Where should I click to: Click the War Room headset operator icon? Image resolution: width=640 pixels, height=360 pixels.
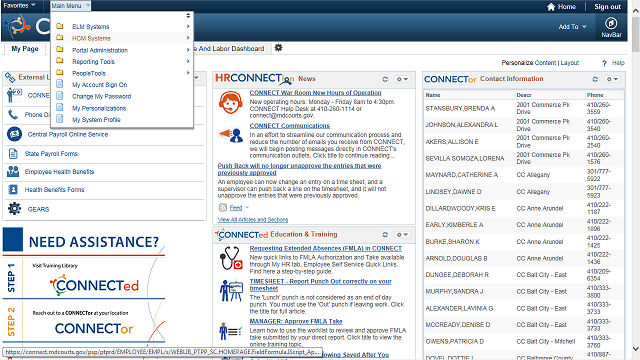[231, 103]
